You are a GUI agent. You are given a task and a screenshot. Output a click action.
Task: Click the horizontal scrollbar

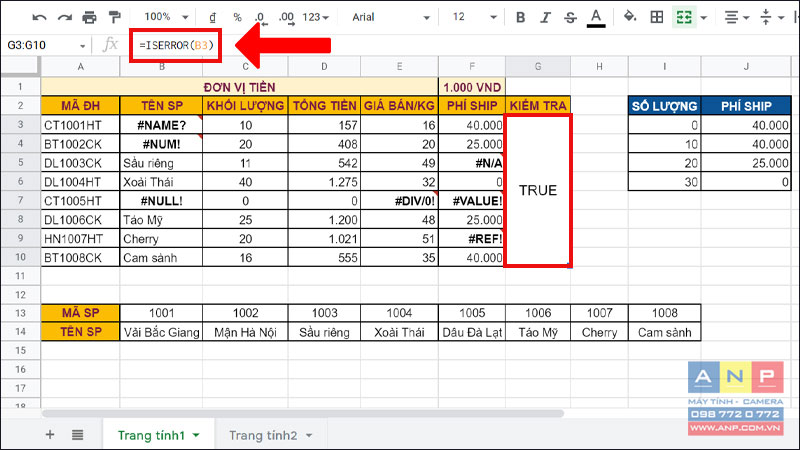303,413
